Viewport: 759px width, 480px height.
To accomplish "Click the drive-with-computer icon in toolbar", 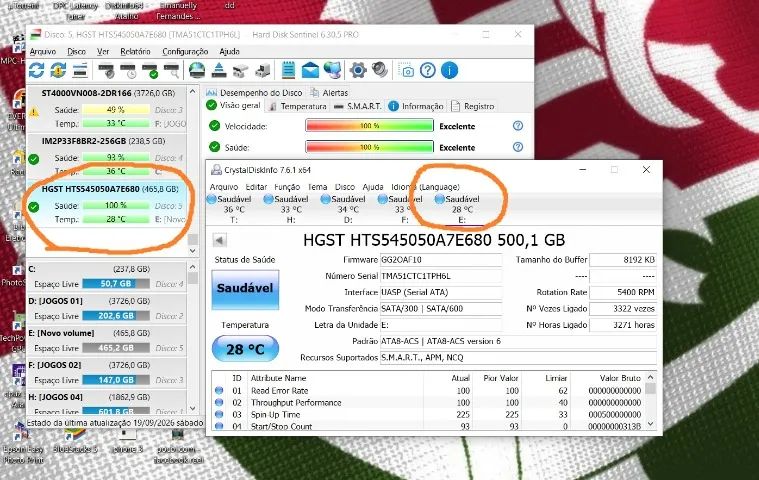I will (262, 71).
